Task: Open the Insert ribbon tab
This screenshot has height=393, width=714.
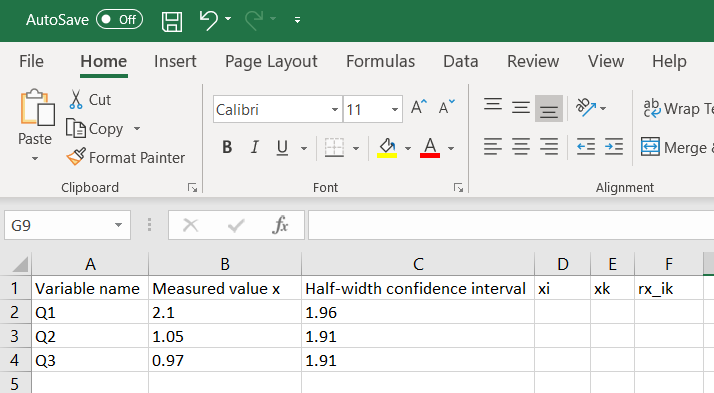Action: [x=175, y=61]
